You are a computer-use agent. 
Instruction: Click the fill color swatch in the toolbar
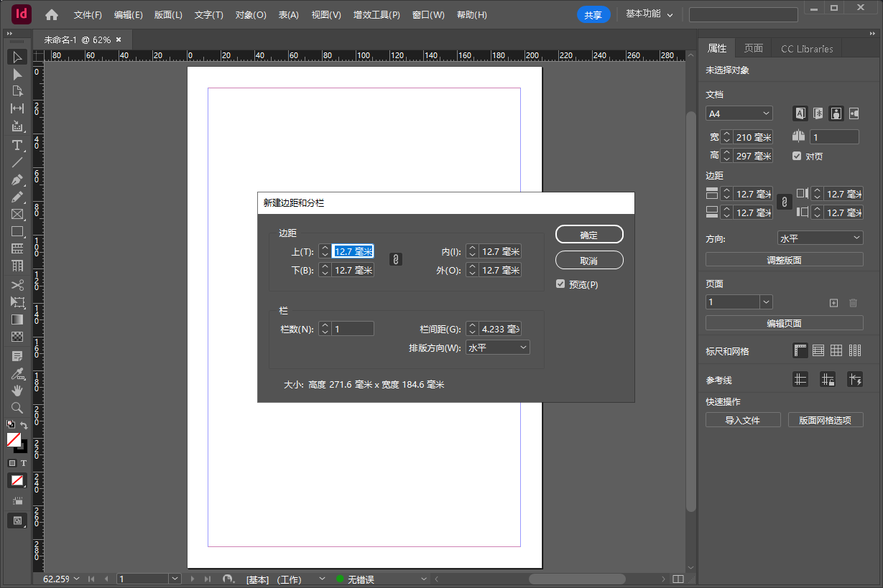pos(16,440)
